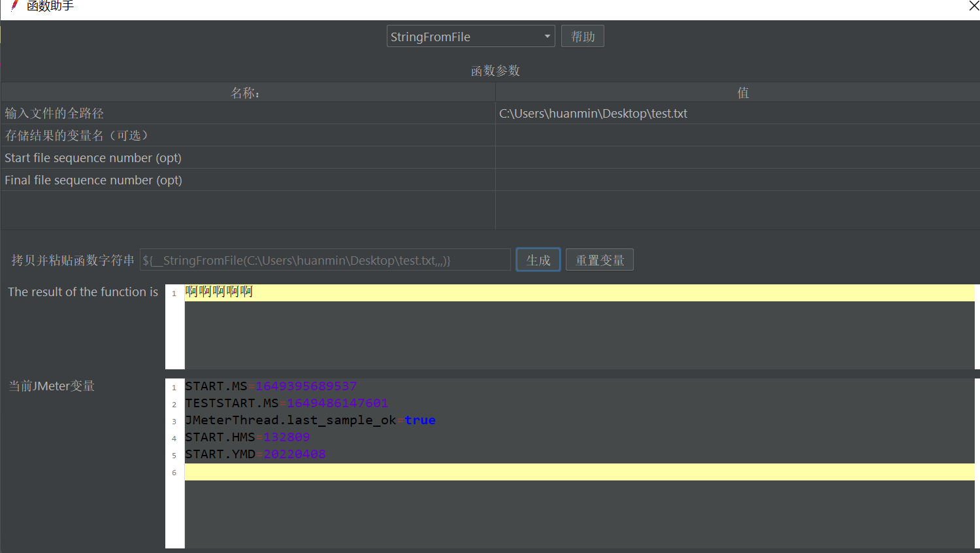Viewport: 980px width, 553px height.
Task: Click The result of the function is label
Action: click(x=83, y=292)
